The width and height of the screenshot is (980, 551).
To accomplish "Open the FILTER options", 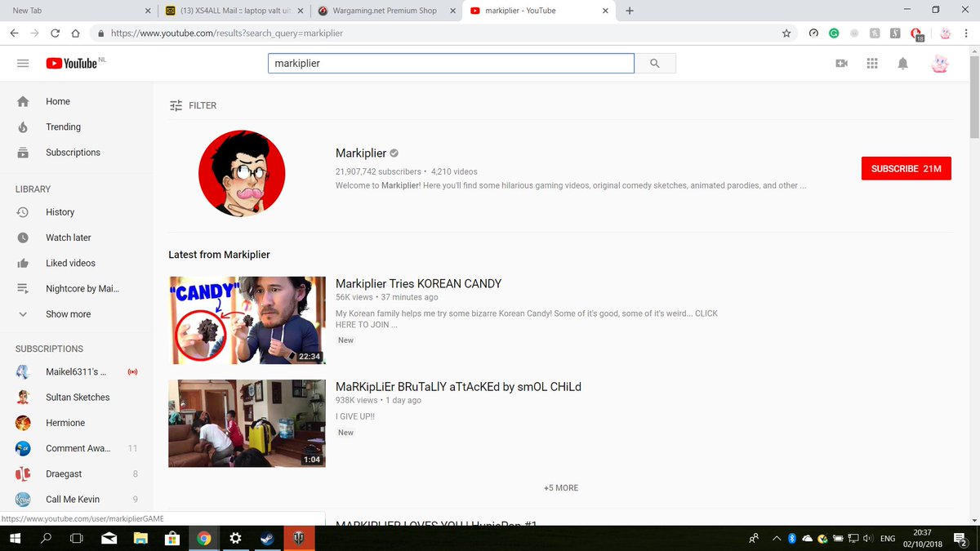I will [x=193, y=105].
